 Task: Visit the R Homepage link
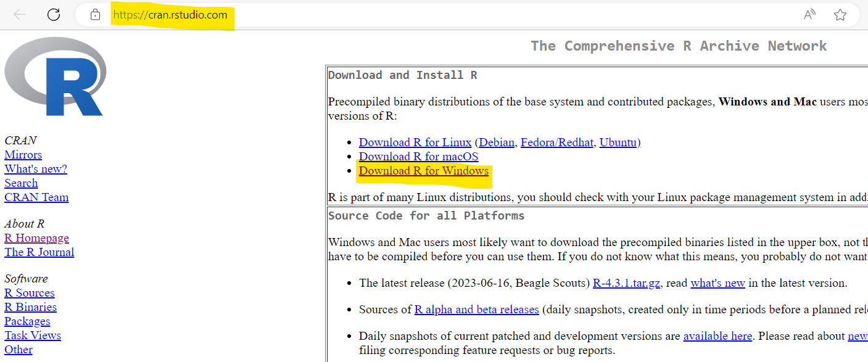36,238
